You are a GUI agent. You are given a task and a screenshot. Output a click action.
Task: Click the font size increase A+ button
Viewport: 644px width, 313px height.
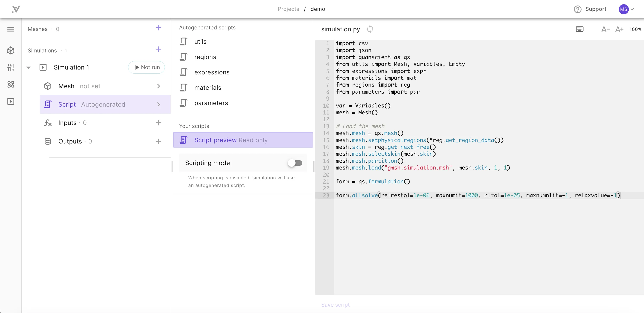(x=620, y=29)
